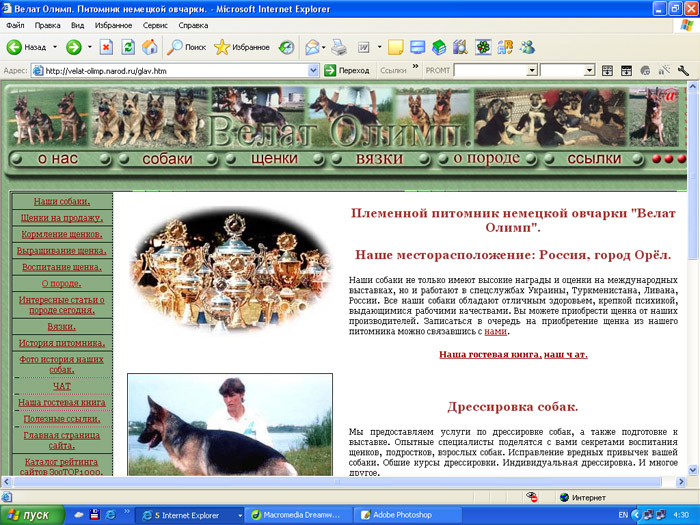Click the green Go (Переход) arrow button

(x=329, y=70)
